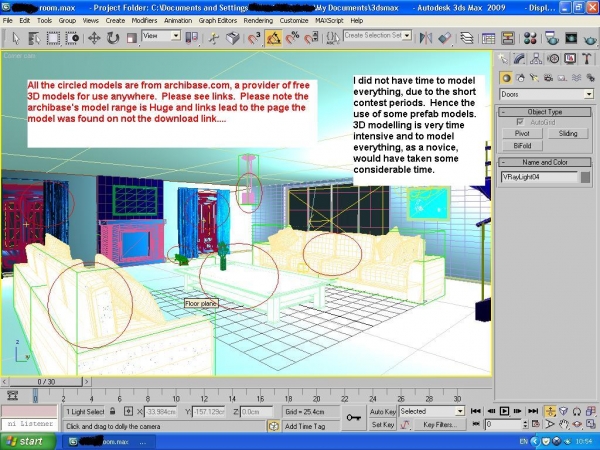Click Use Pivot Point Center icon
Viewport: 600px width, 450px height.
[192, 38]
